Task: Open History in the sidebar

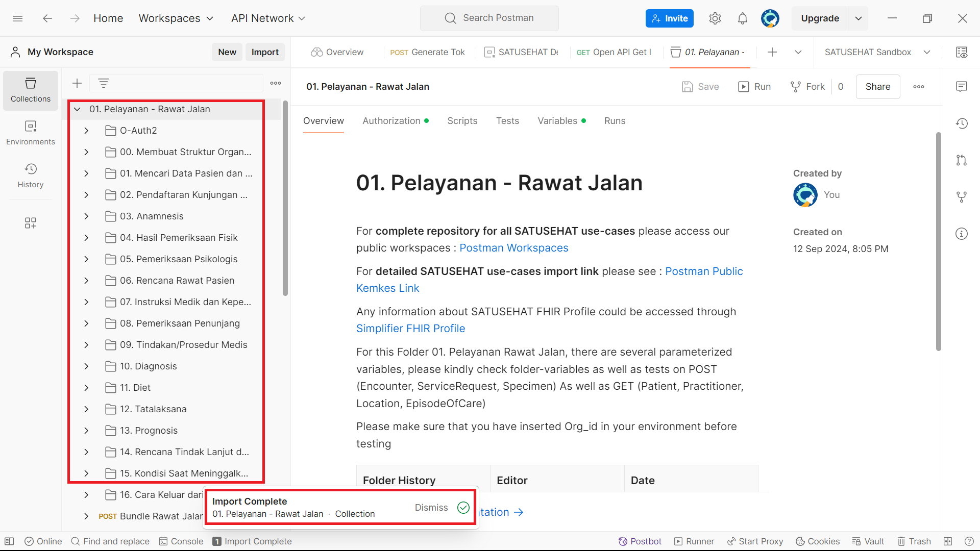Action: tap(31, 176)
